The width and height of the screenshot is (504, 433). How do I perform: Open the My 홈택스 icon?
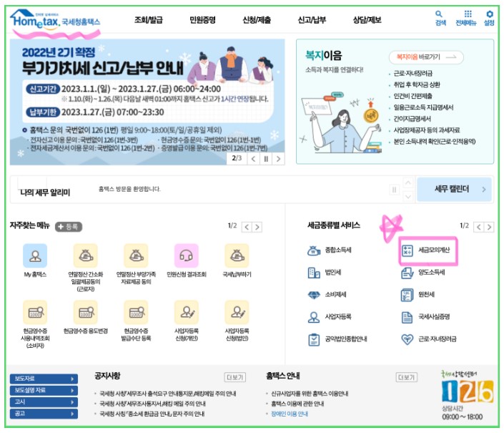pyautogui.click(x=35, y=256)
